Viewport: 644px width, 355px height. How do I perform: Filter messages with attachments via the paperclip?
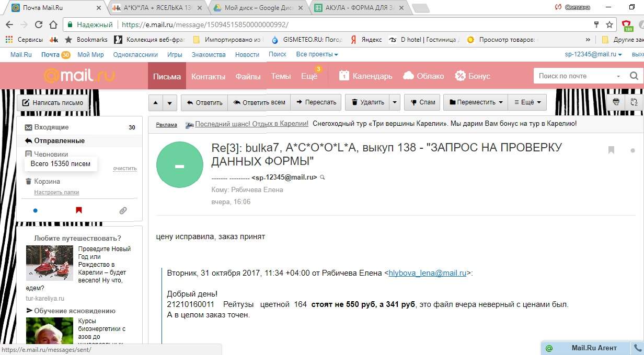(123, 210)
